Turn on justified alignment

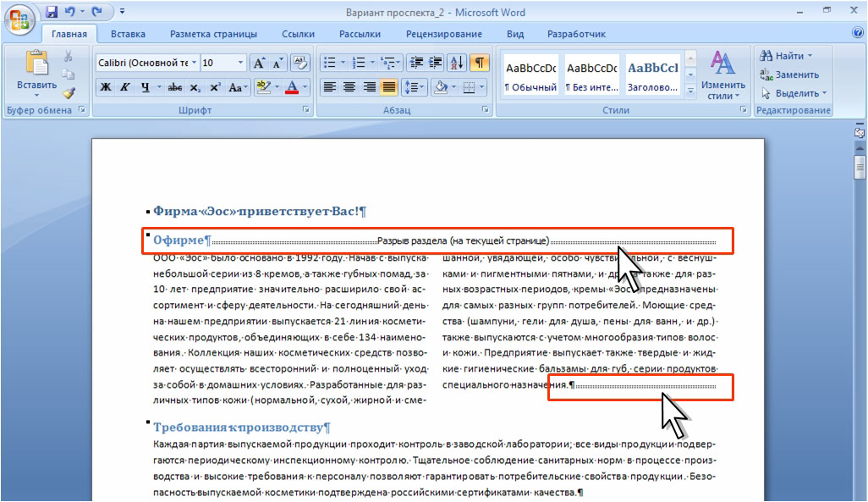pyautogui.click(x=389, y=87)
